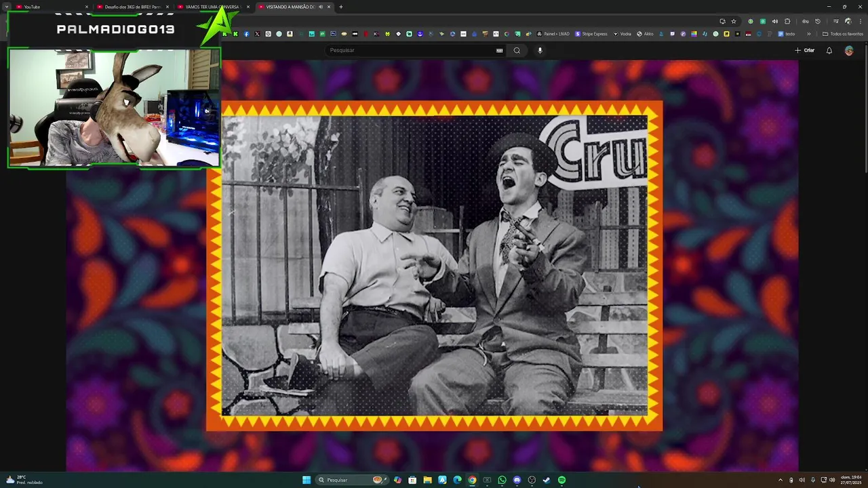Screen dimensions: 868x488
Task: Open browser media control icon
Action: [836, 21]
